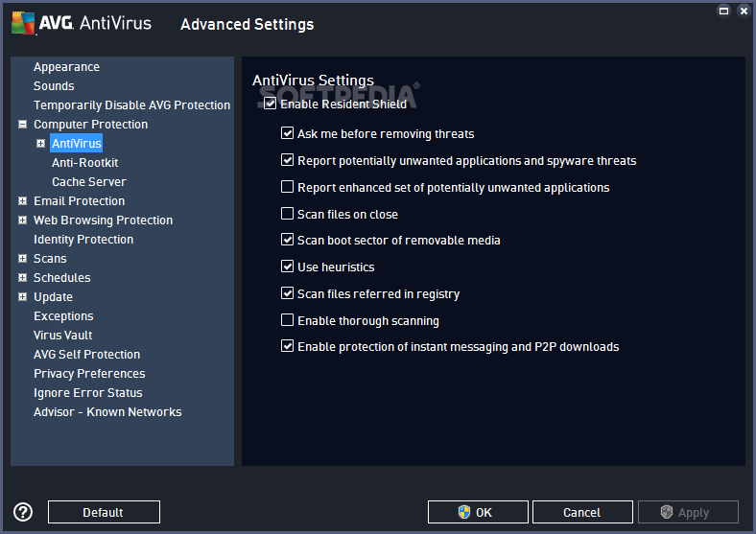Screen dimensions: 756x534
Task: Open Virus Vault settings
Action: [63, 336]
